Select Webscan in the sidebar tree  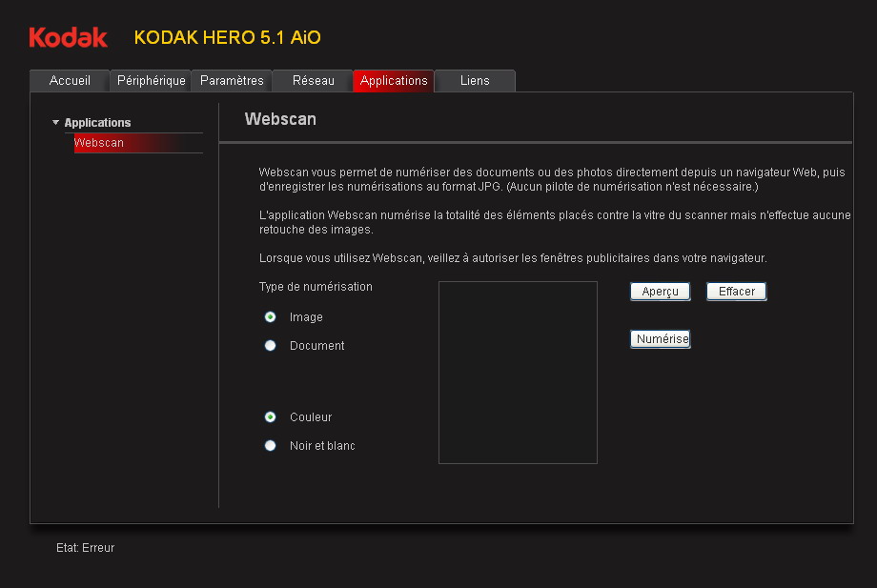click(99, 143)
